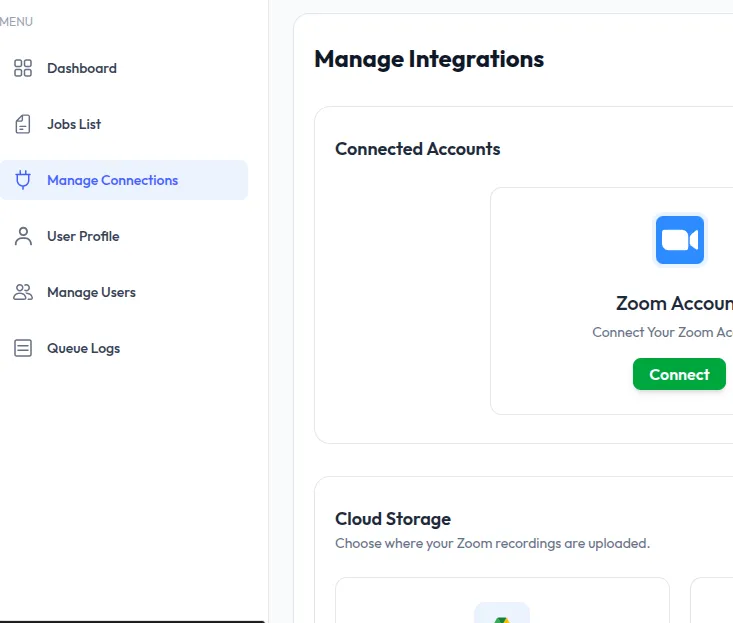733x623 pixels.
Task: Click the Jobs List document icon
Action: click(x=23, y=124)
